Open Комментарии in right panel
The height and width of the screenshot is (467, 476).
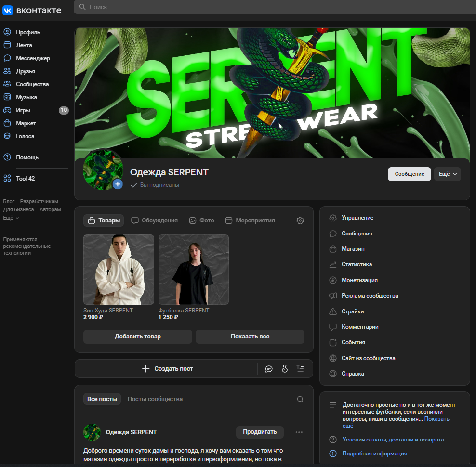(354, 327)
